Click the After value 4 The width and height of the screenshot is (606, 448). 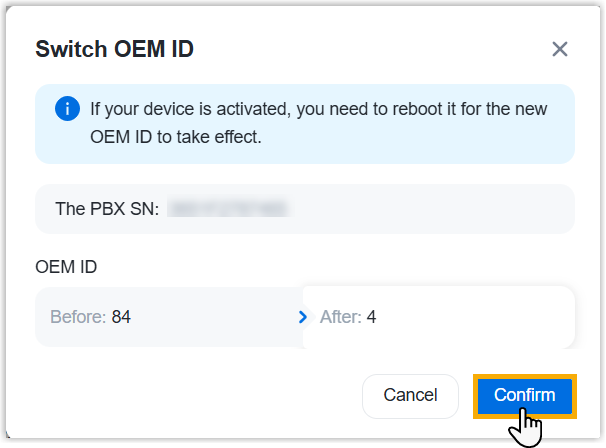pos(371,317)
